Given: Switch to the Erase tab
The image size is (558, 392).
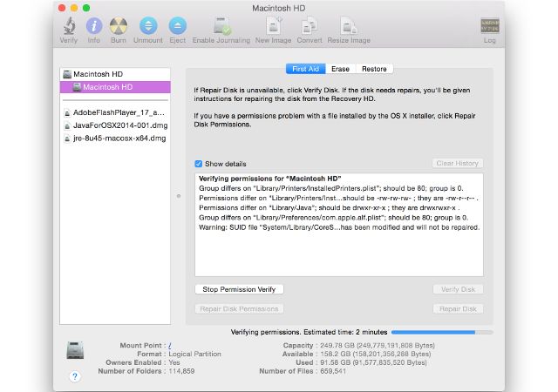Looking at the screenshot, I should coord(340,69).
